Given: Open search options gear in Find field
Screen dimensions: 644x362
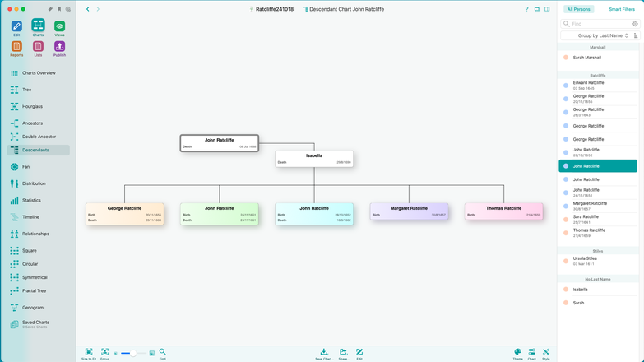Looking at the screenshot, I should 635,24.
